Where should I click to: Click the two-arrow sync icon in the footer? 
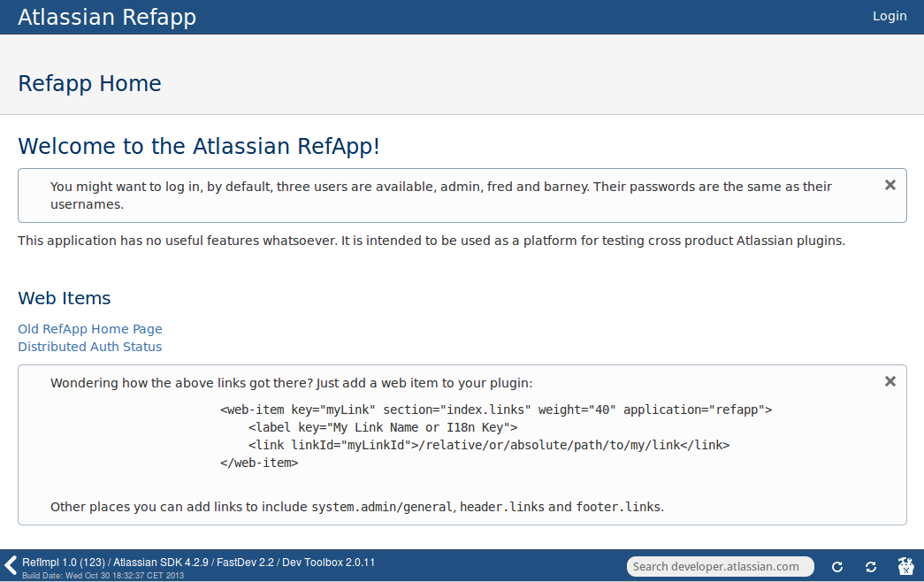(x=870, y=567)
